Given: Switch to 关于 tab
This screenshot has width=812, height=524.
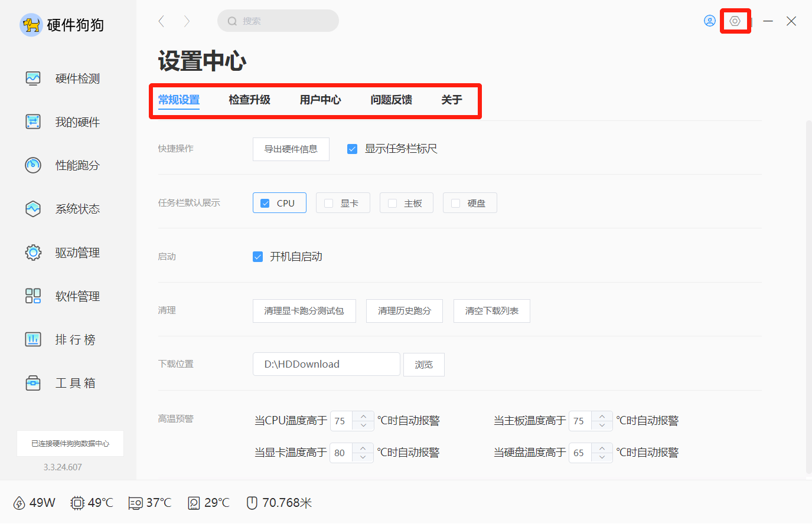Looking at the screenshot, I should (x=452, y=100).
